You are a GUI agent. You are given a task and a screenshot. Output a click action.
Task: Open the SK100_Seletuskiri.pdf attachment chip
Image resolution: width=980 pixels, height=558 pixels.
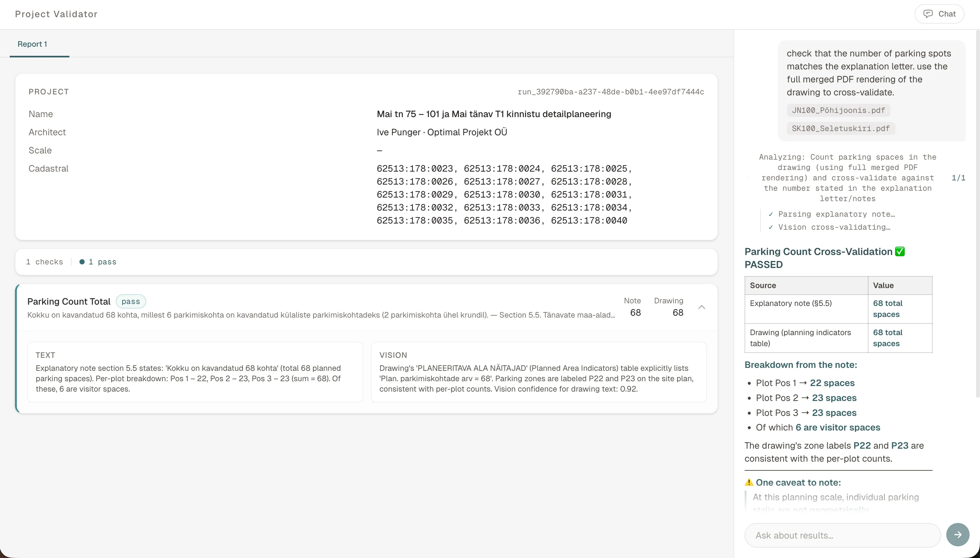pyautogui.click(x=841, y=128)
